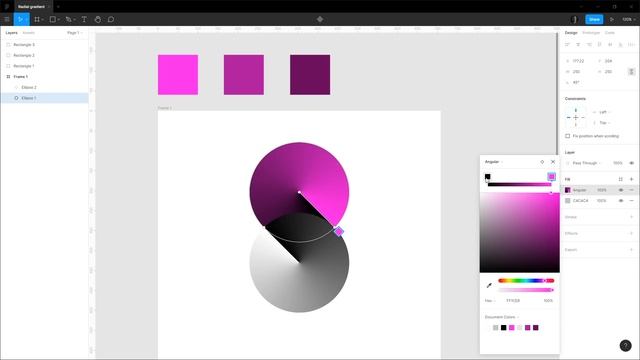
Task: Open the Hex color mode dropdown
Action: tap(490, 301)
